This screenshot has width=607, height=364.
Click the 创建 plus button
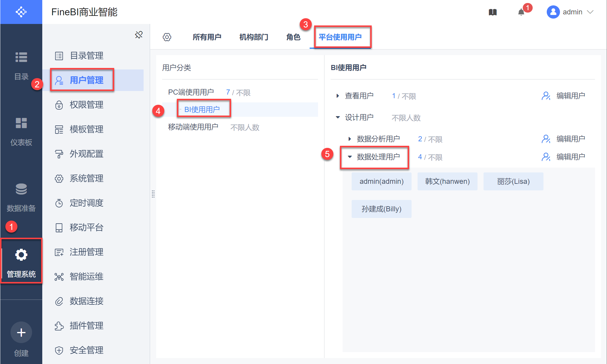click(21, 333)
